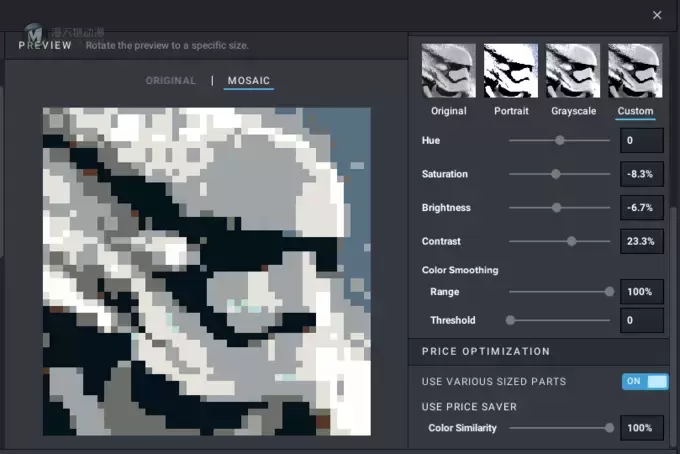680x454 pixels.
Task: Click the Hue slider handle
Action: pyautogui.click(x=560, y=140)
